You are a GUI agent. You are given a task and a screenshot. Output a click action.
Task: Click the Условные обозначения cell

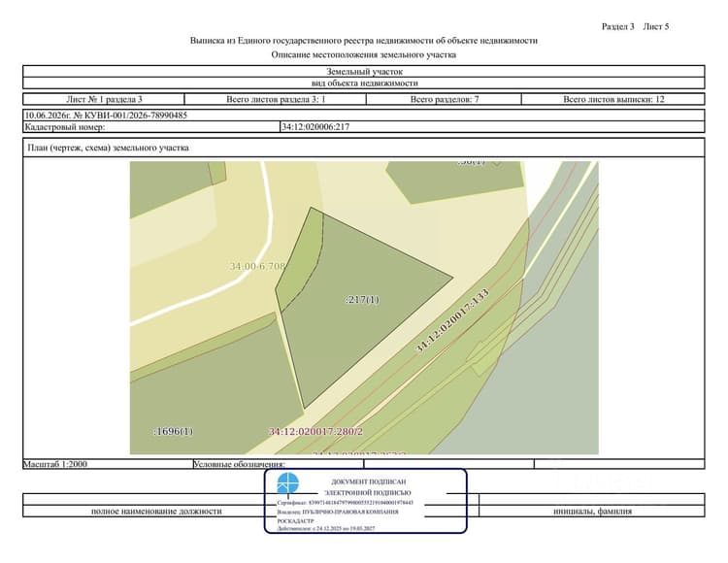279,464
